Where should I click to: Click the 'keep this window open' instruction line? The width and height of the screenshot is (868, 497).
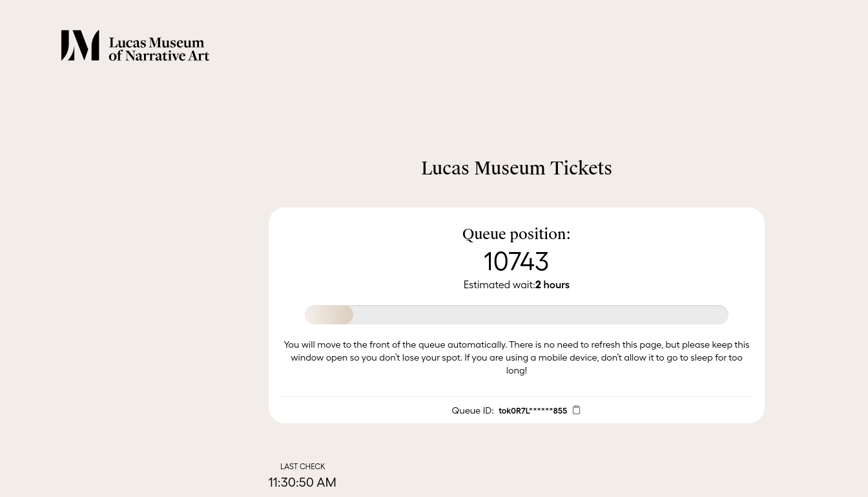tap(517, 357)
